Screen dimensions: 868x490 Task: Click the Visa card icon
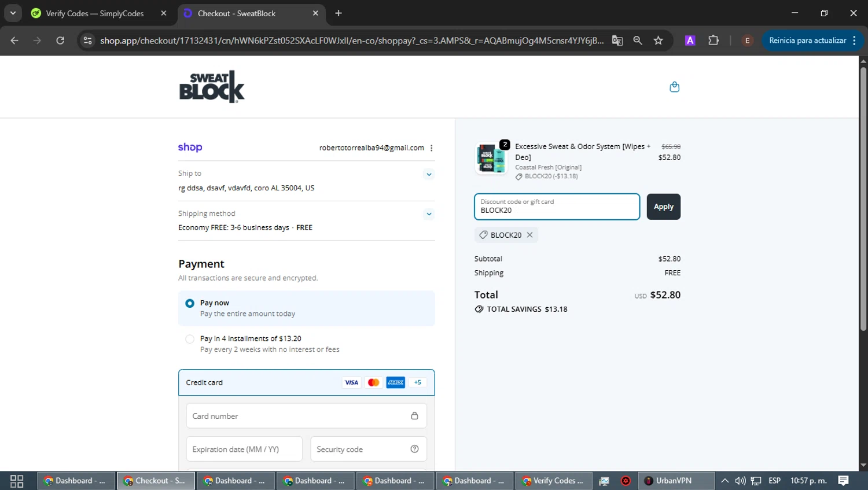[351, 382]
